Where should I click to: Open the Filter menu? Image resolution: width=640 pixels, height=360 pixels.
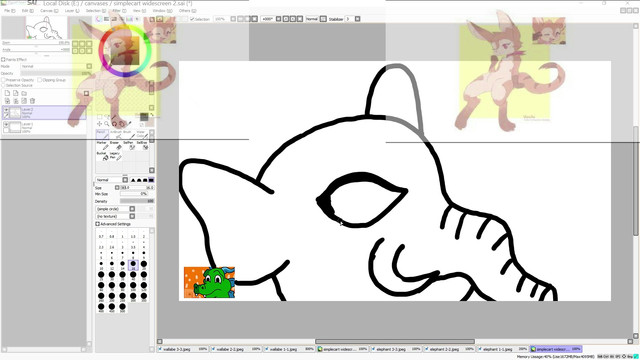point(119,11)
